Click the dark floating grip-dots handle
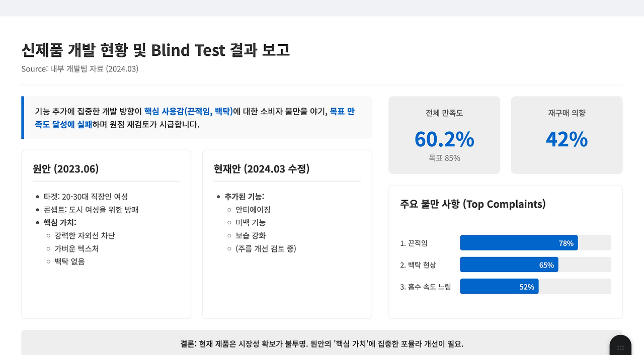 click(620, 347)
